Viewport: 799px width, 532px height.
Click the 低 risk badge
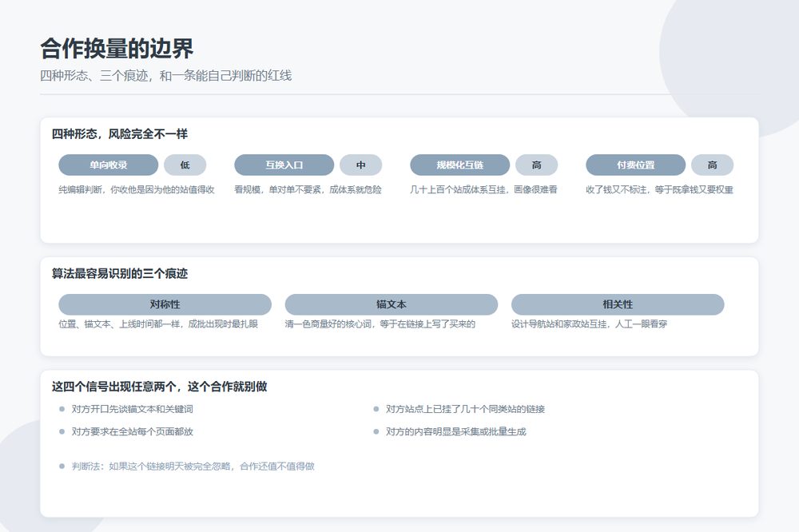(x=185, y=165)
